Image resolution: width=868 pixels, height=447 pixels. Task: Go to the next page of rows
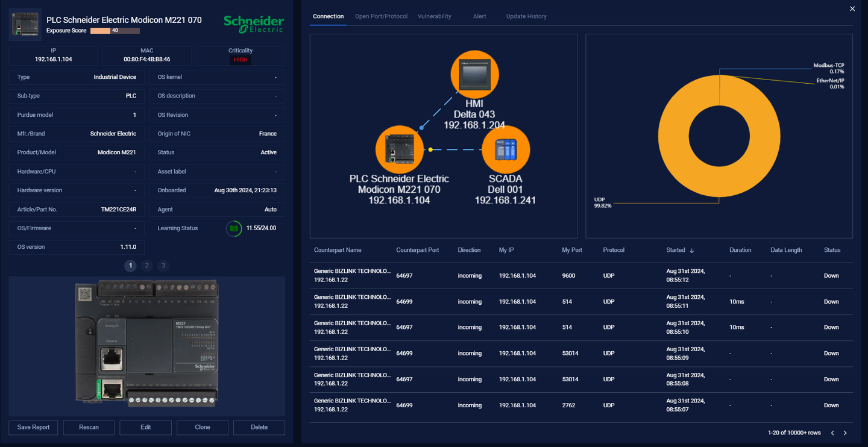845,433
